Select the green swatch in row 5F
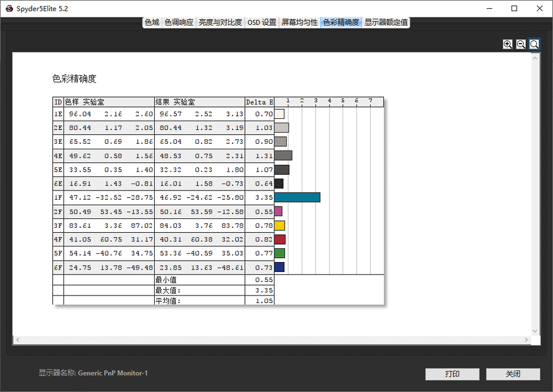 pyautogui.click(x=281, y=253)
